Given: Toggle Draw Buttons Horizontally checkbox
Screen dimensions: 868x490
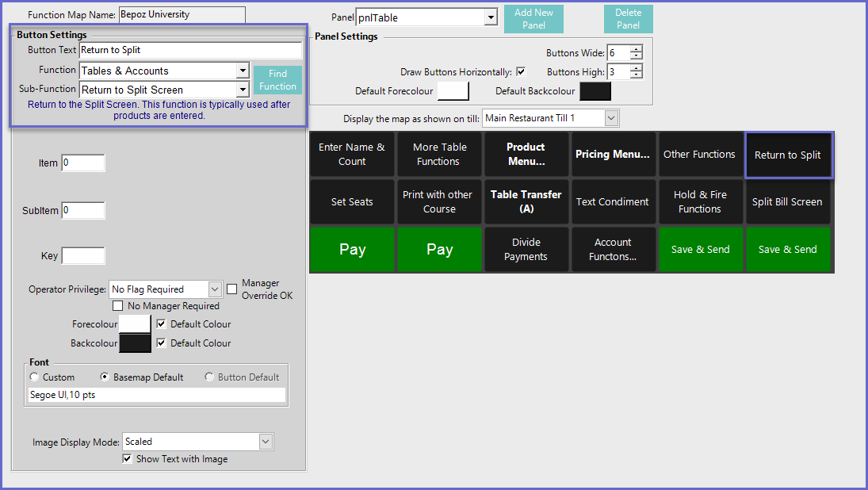Looking at the screenshot, I should [520, 71].
